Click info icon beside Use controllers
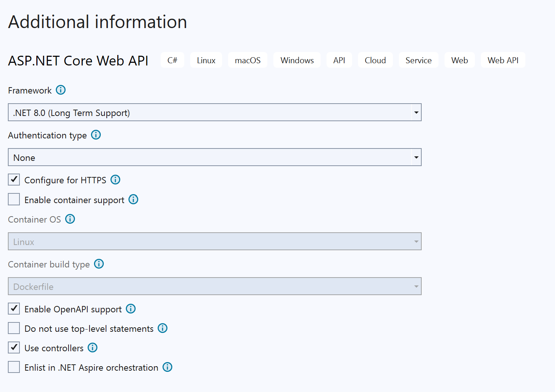The height and width of the screenshot is (392, 555). pyautogui.click(x=92, y=348)
